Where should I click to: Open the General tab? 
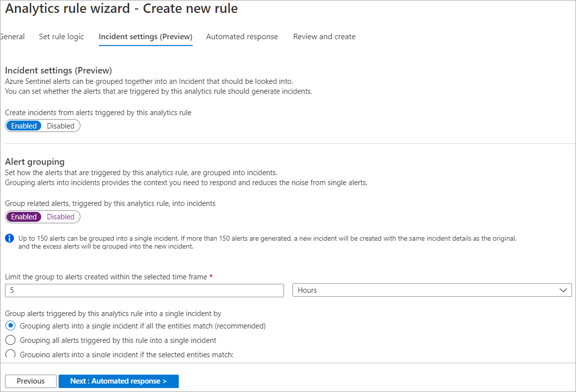coord(12,37)
